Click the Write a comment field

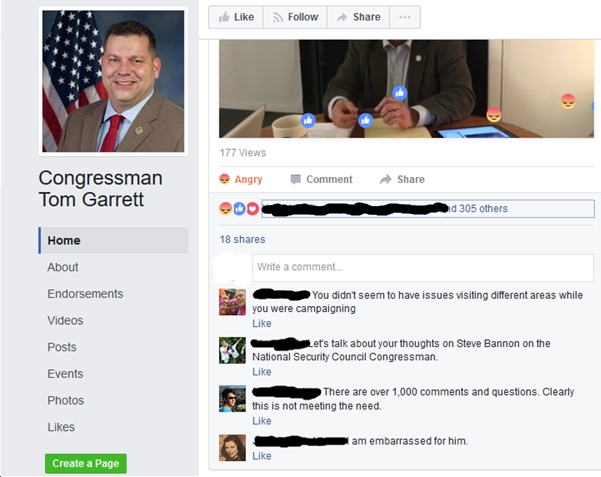[423, 267]
